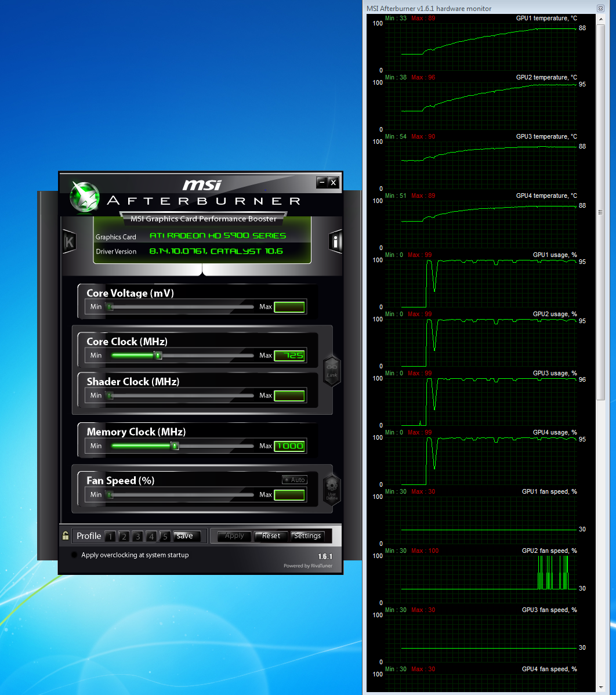Click the MSI Afterburner jet logo
This screenshot has height=695, width=616.
84,196
